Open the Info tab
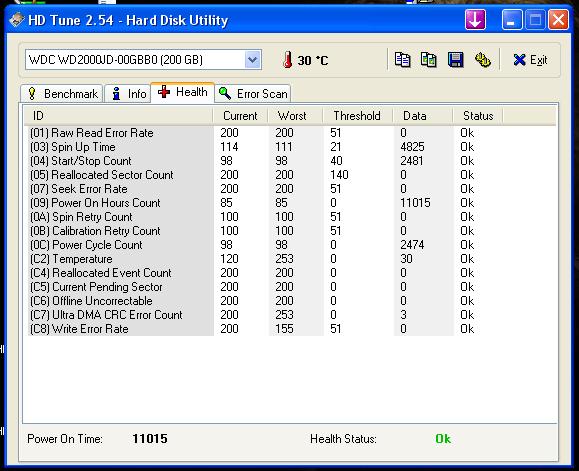The image size is (579, 471). [x=128, y=94]
